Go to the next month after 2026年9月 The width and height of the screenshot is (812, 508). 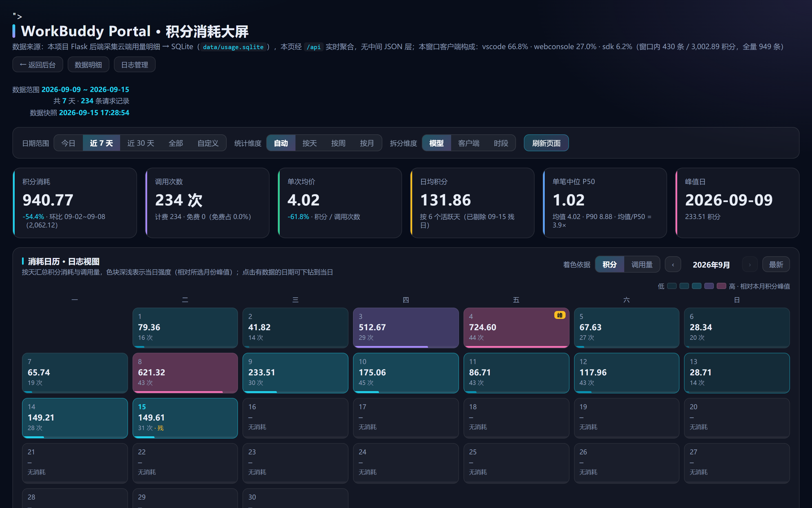pos(750,265)
